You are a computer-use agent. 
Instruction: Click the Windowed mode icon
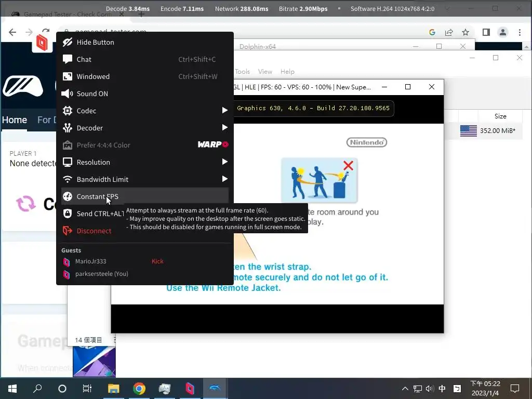[68, 76]
